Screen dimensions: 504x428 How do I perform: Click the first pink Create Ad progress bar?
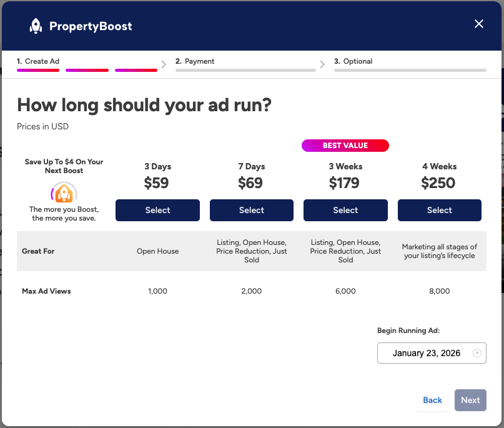(38, 71)
